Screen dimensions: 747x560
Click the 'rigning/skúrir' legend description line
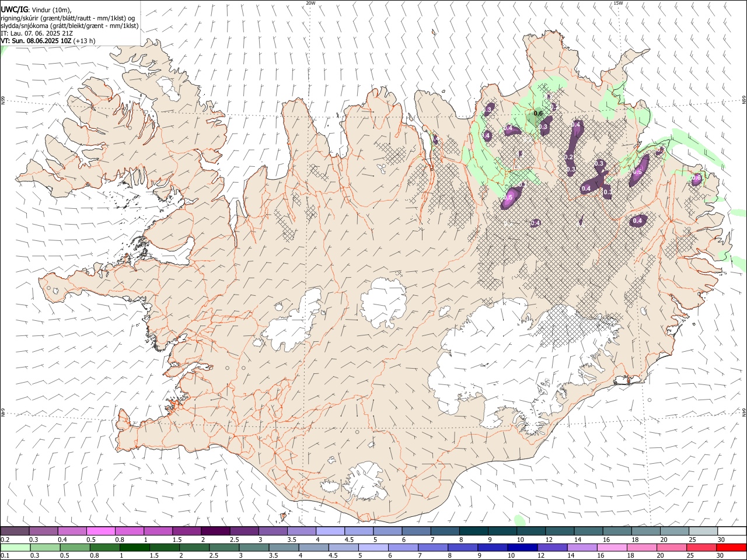pyautogui.click(x=68, y=17)
